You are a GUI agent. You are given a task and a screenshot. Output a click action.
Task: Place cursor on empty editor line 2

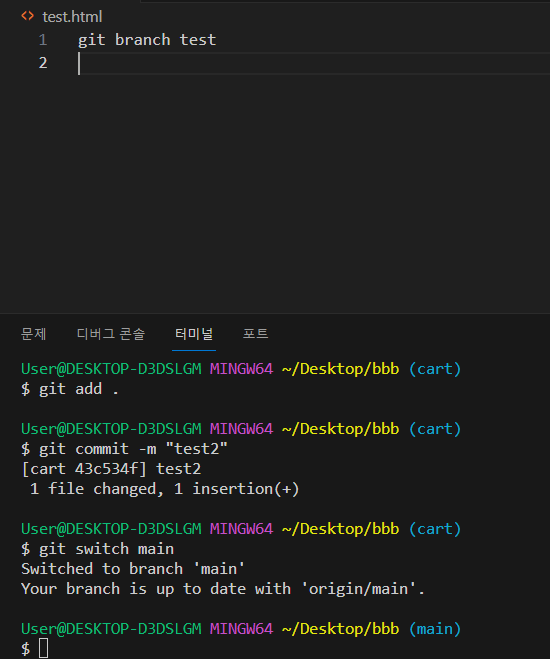tap(314, 63)
